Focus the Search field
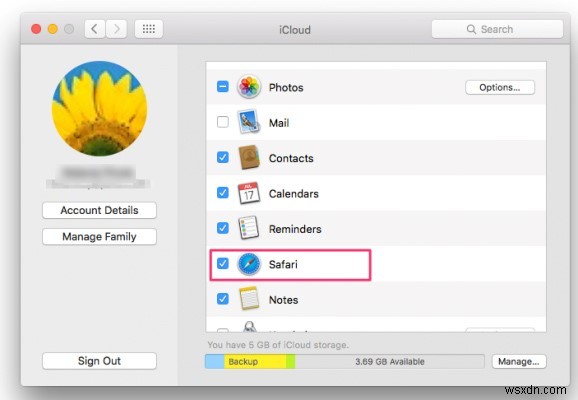Viewport: 578px width, 400px height. tap(497, 29)
